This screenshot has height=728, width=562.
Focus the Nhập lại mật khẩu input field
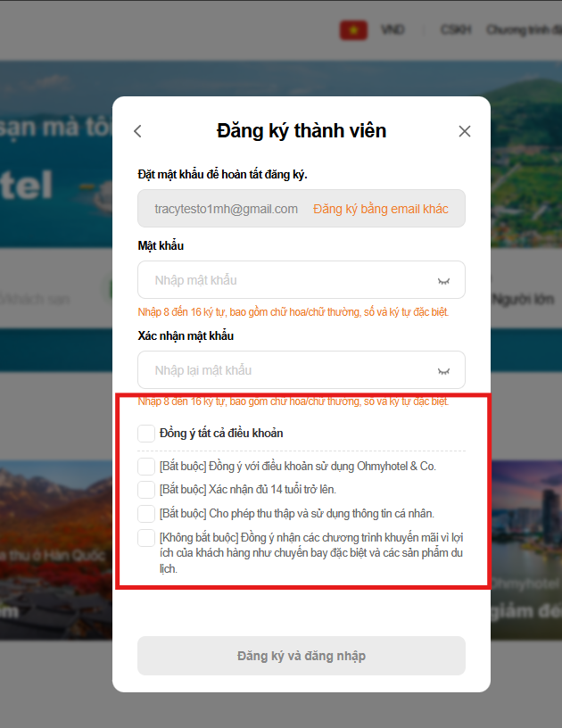(302, 369)
